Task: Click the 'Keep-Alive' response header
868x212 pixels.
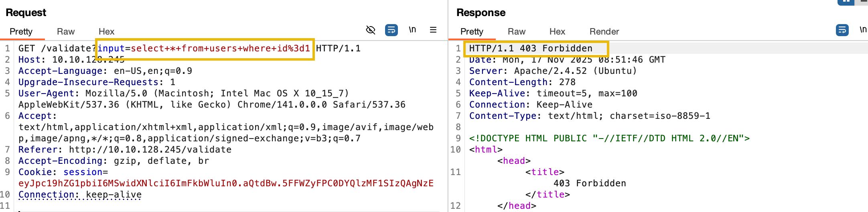Action: pyautogui.click(x=497, y=93)
